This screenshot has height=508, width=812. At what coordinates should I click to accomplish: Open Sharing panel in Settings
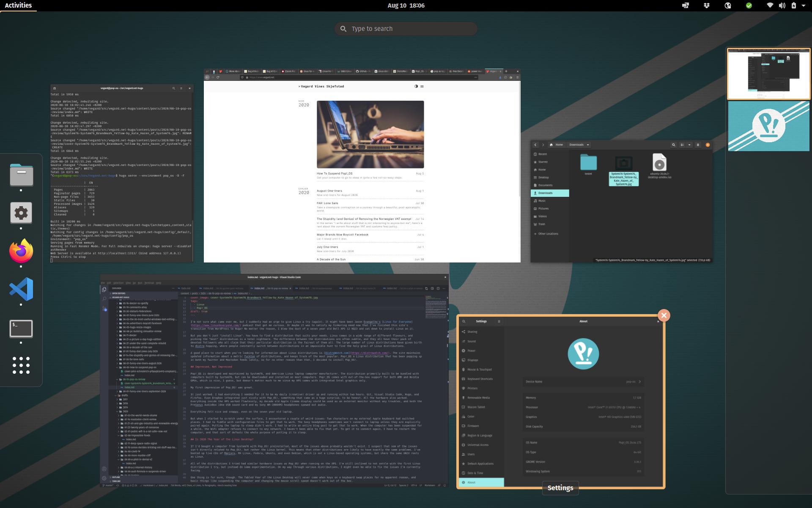click(481, 332)
